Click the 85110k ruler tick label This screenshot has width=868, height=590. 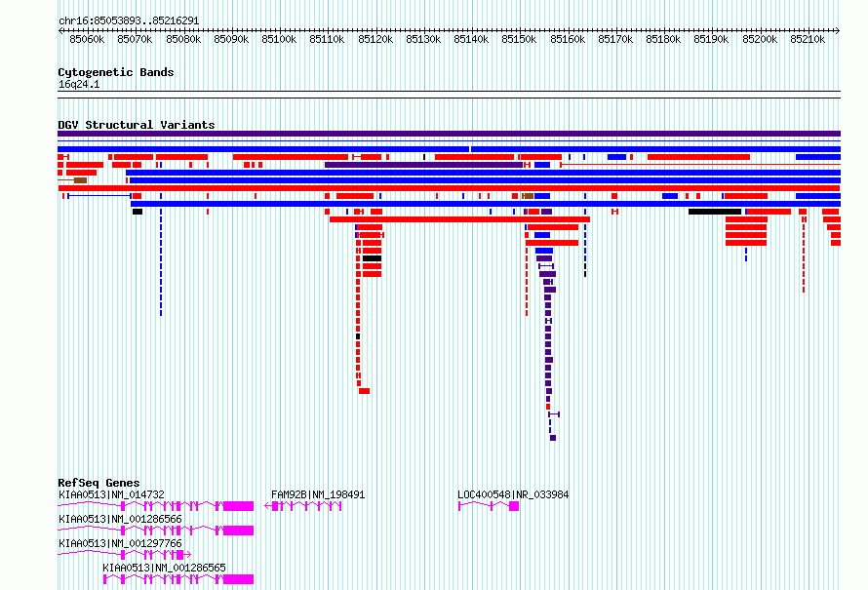pos(327,39)
